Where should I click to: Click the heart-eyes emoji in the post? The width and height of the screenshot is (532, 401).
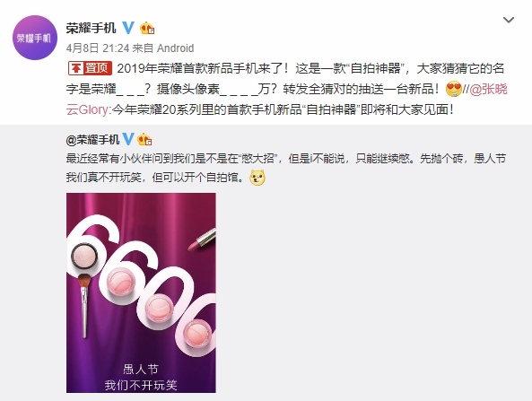(x=454, y=89)
